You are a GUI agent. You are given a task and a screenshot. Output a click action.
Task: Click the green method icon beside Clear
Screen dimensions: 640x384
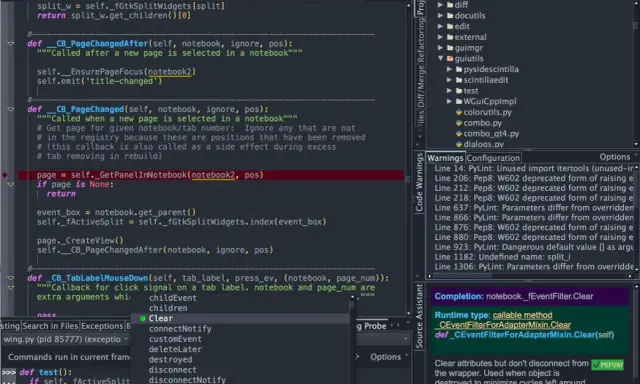[142, 318]
